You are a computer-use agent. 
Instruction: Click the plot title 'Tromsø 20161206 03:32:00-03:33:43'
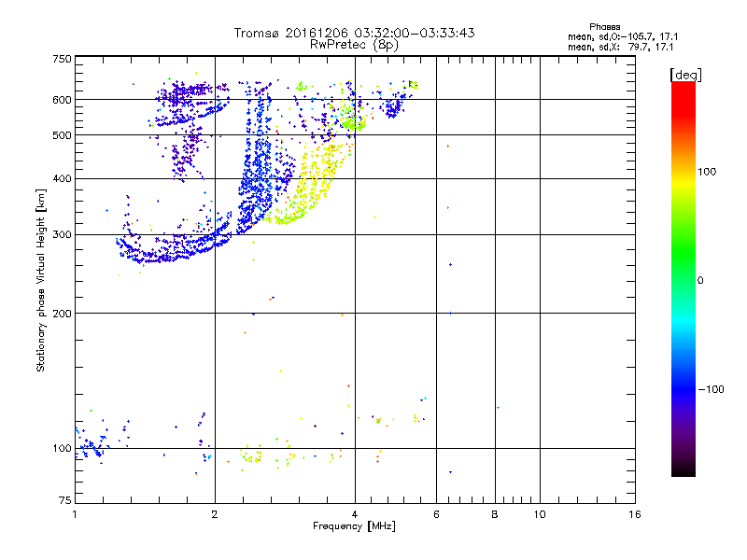click(354, 33)
